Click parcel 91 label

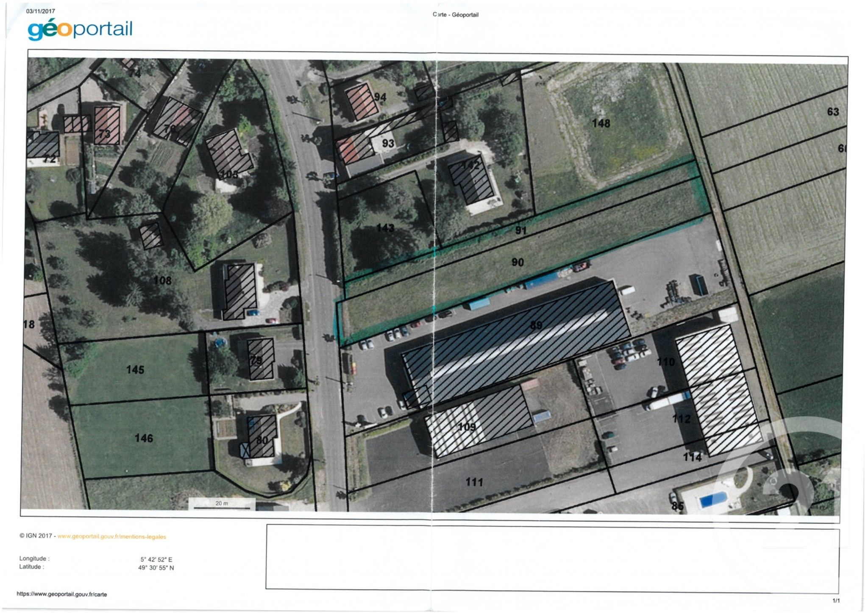click(x=520, y=230)
